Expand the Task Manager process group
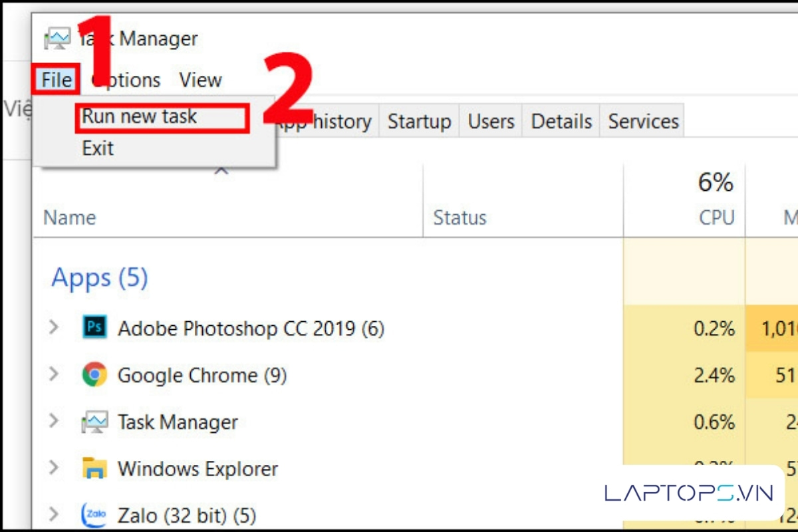Screen dimensions: 798x532 [55, 421]
